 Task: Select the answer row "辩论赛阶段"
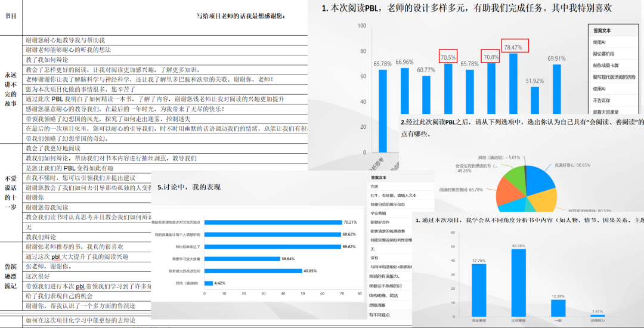[614, 54]
